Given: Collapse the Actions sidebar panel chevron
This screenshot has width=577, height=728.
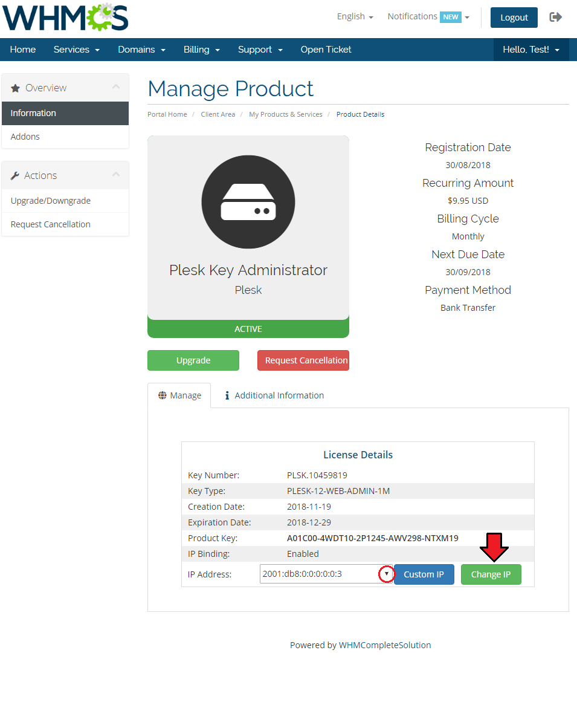Looking at the screenshot, I should pyautogui.click(x=116, y=175).
